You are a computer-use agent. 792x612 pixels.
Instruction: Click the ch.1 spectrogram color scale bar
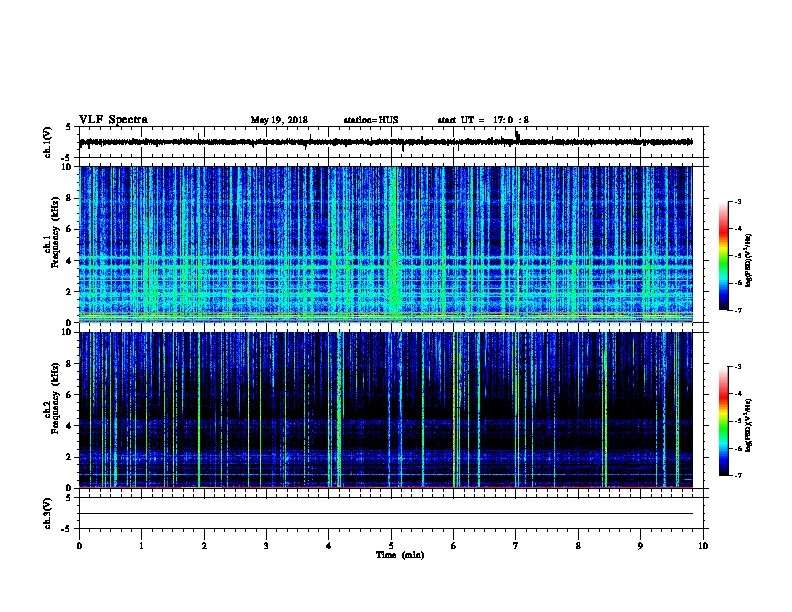[x=723, y=256]
